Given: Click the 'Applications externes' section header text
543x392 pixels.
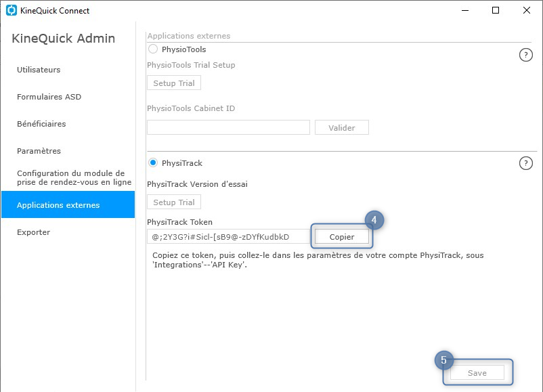Looking at the screenshot, I should click(189, 36).
